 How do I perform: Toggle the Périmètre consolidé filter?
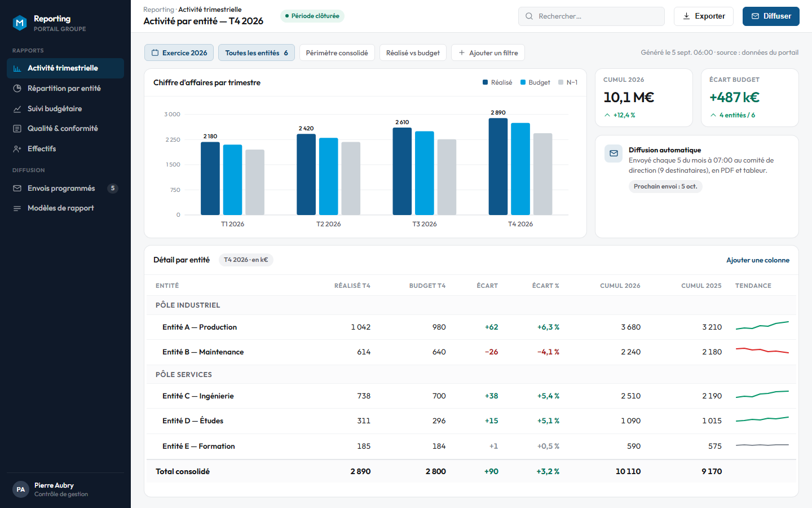337,53
